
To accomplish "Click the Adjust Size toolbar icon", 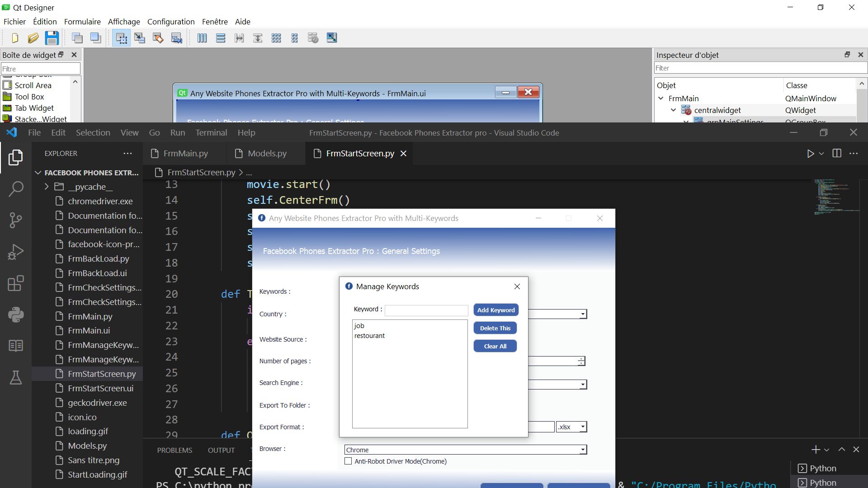I will [332, 38].
